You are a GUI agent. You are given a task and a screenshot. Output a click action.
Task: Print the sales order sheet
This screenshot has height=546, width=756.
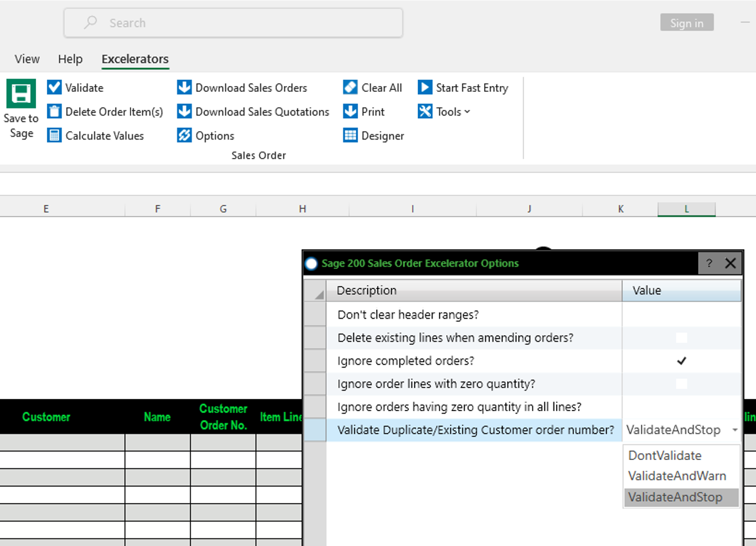(364, 112)
